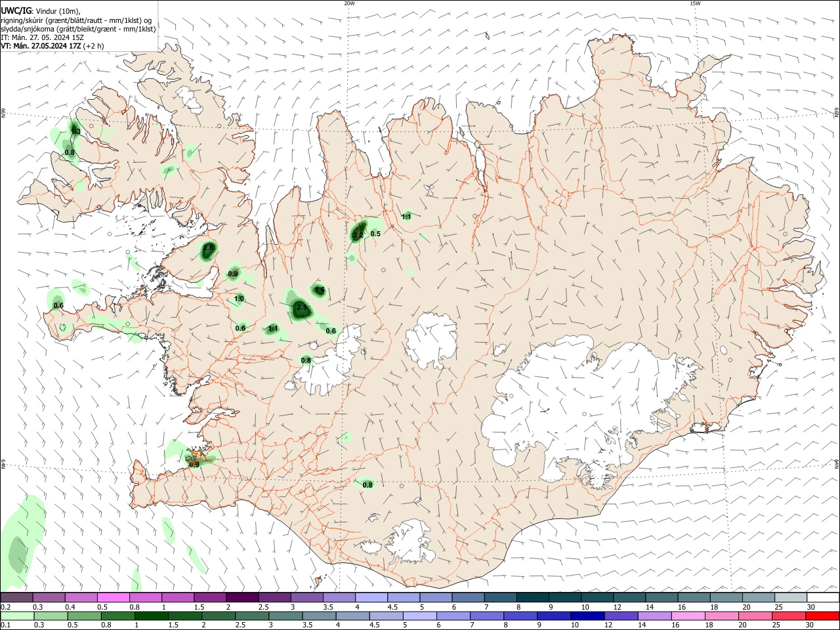Click the red rain legend swatch after 30

click(x=823, y=616)
